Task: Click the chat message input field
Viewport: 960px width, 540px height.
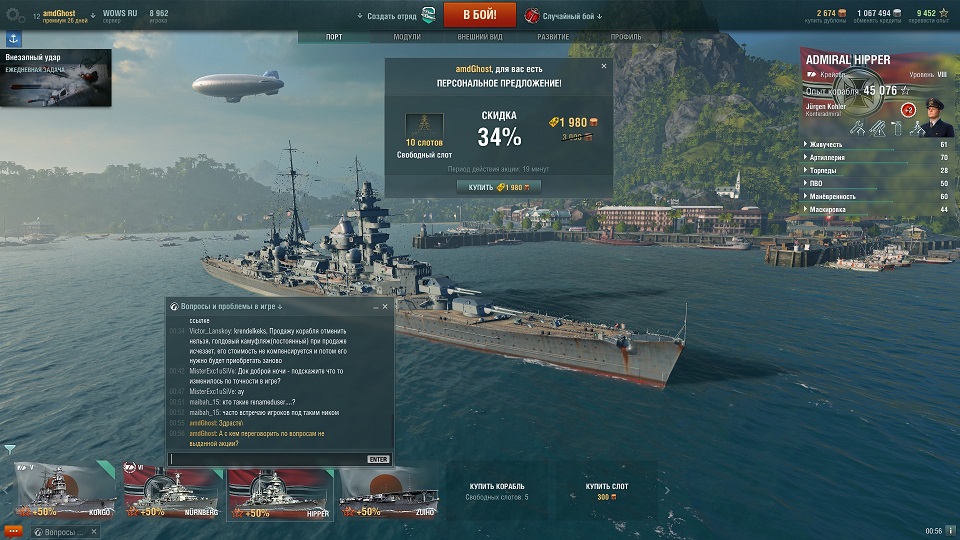Action: (x=268, y=459)
